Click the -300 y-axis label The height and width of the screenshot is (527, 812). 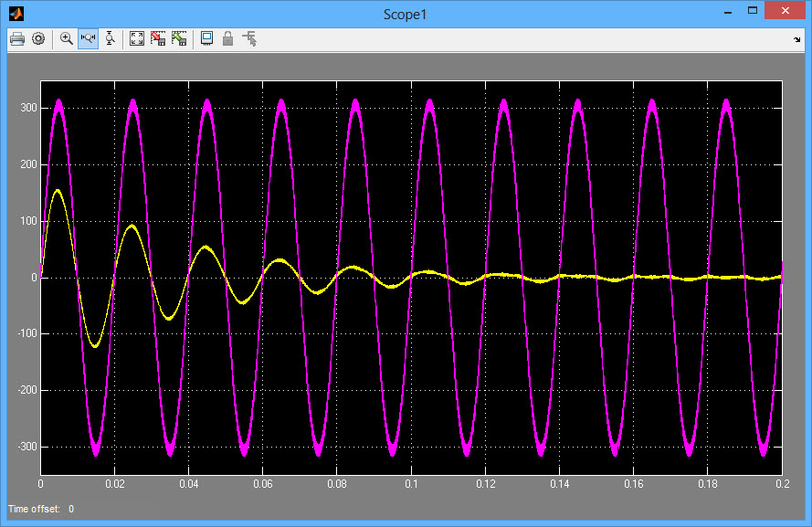click(26, 447)
